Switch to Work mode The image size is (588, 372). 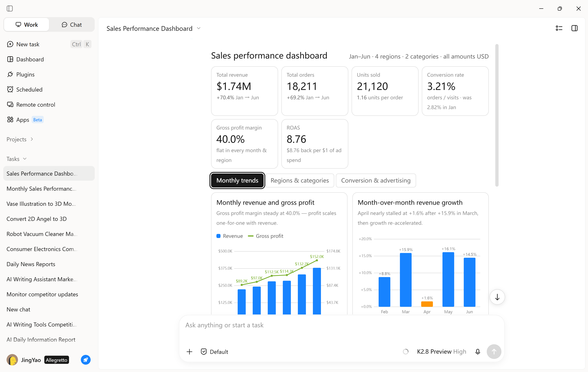pyautogui.click(x=27, y=25)
